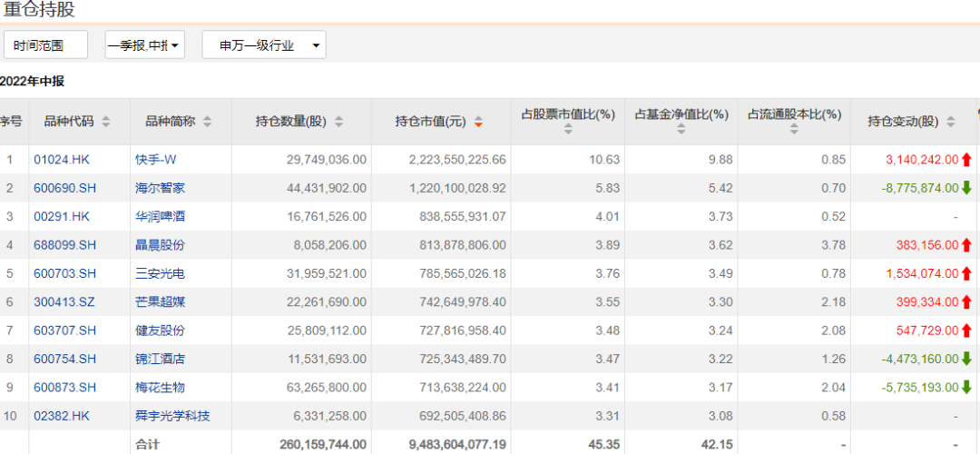The height and width of the screenshot is (454, 980).
Task: Click the 合计 total row label
Action: [x=148, y=445]
